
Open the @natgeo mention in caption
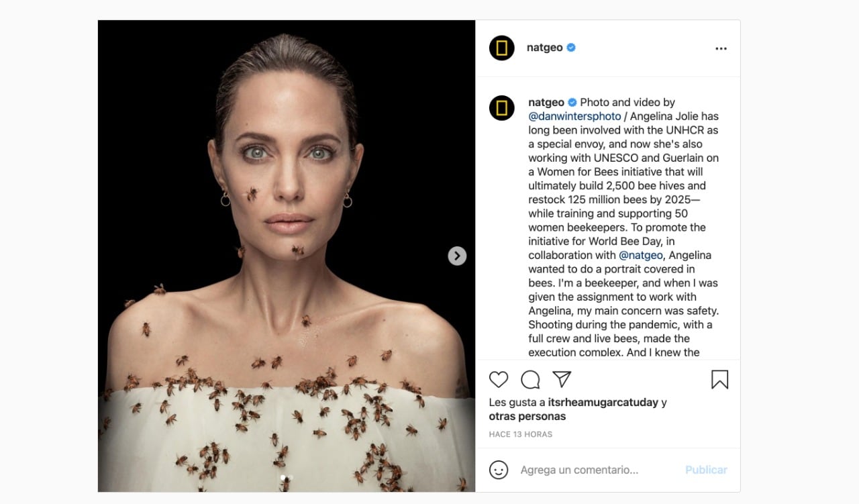pyautogui.click(x=641, y=255)
